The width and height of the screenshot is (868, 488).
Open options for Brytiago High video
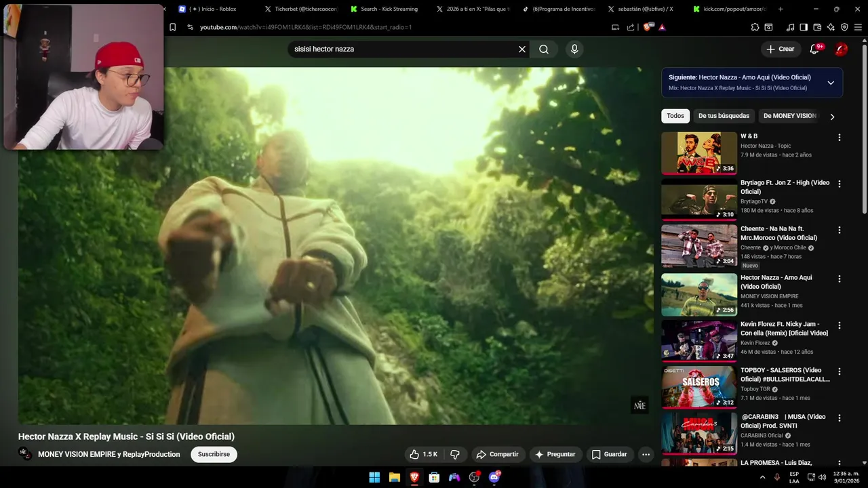[839, 184]
